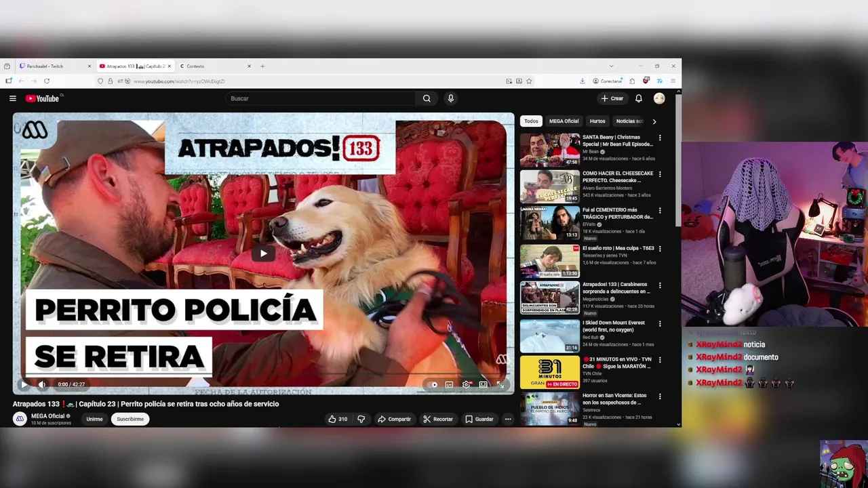
Task: Open a new browser tab
Action: (262, 66)
